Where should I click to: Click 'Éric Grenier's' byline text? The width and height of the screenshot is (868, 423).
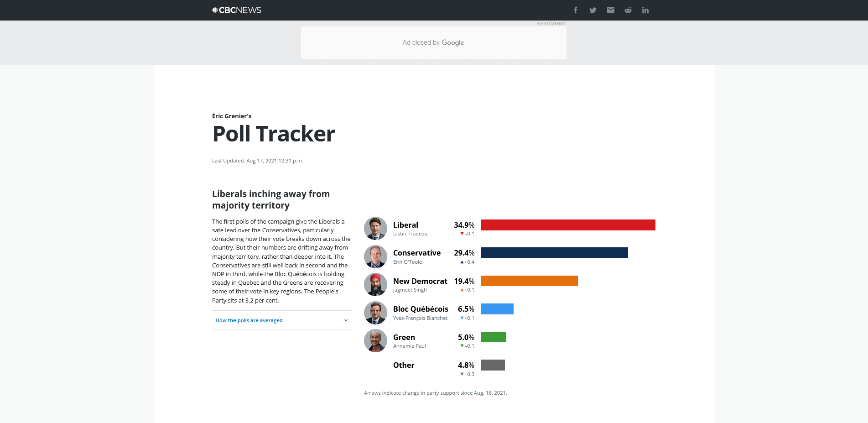coord(232,116)
